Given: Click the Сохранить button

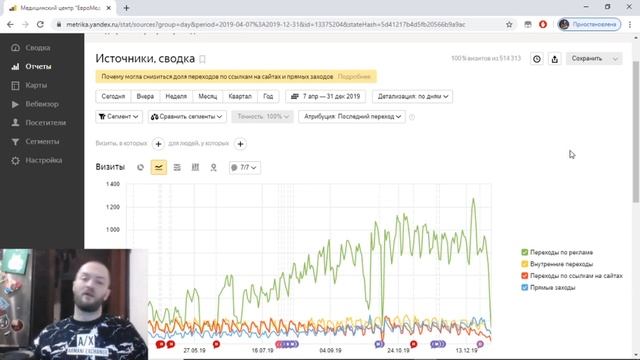Looking at the screenshot, I should 587,59.
